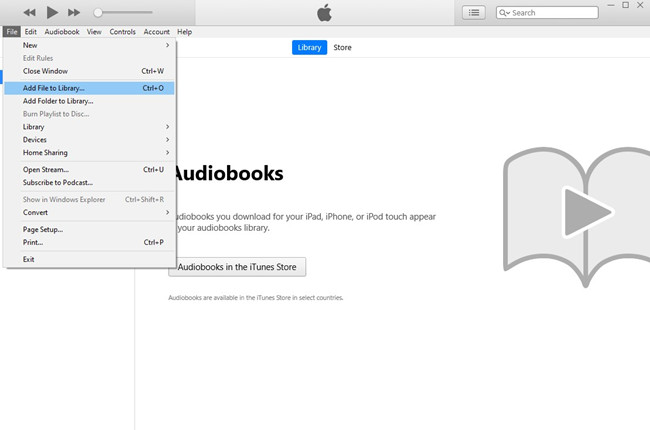Maximize the iTunes window

tap(626, 5)
